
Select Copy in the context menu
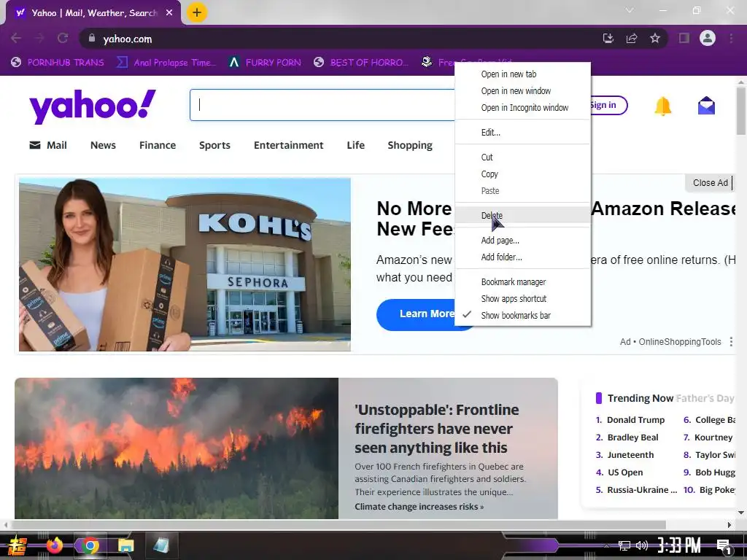point(522,174)
